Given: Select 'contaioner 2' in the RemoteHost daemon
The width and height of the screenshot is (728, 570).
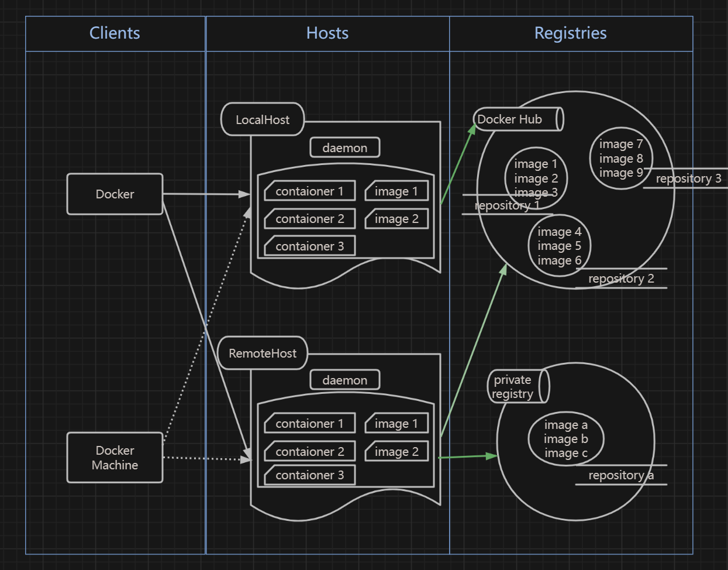Looking at the screenshot, I should click(x=310, y=451).
